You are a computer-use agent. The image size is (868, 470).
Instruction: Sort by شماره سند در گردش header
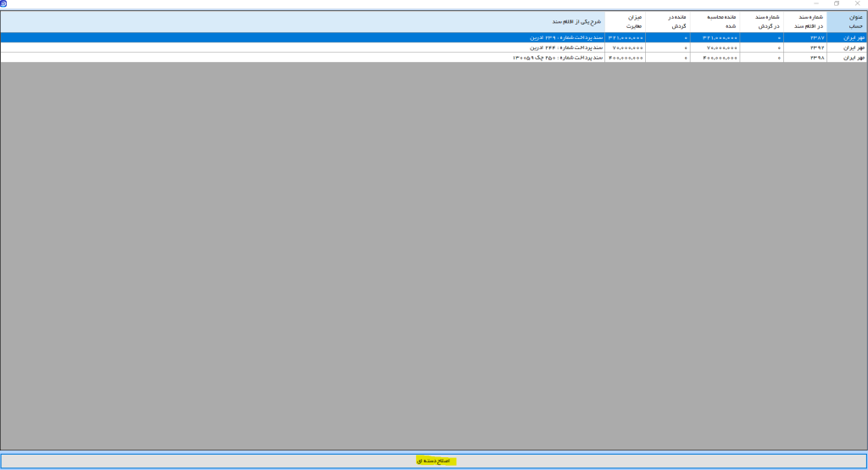click(761, 21)
